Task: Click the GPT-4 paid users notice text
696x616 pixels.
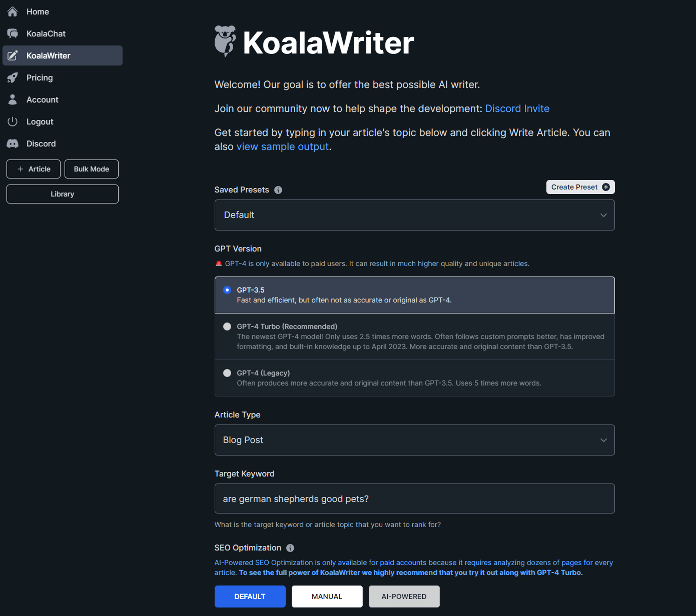Action: (377, 263)
